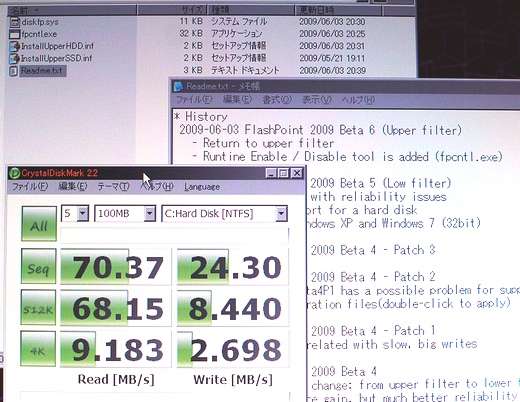Click Seq write result 24.30

click(233, 267)
